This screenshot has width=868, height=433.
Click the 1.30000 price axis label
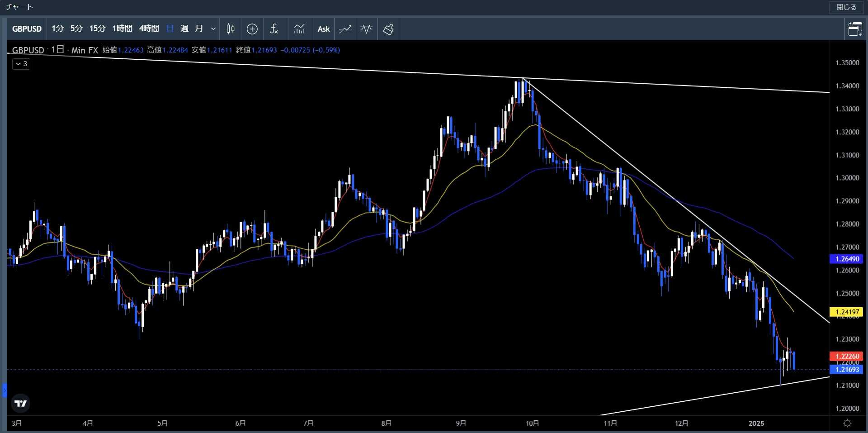pyautogui.click(x=847, y=178)
